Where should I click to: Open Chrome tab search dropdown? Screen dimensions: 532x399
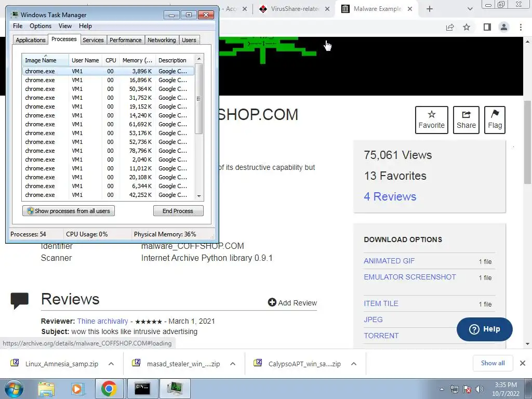[x=470, y=9]
